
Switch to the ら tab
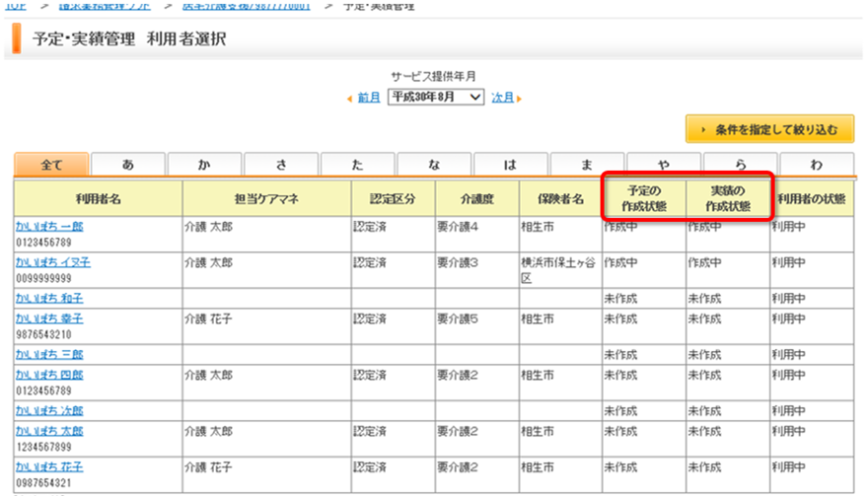tap(740, 165)
